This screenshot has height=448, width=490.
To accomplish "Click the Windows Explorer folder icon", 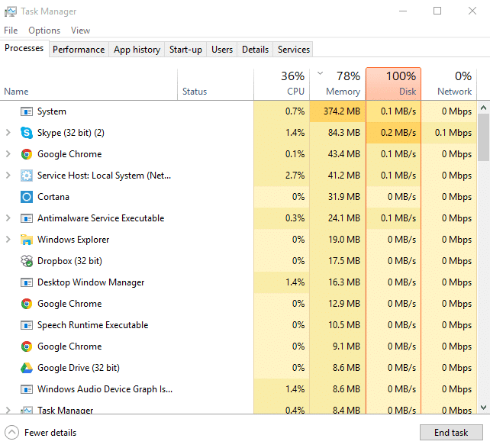I will (x=27, y=240).
